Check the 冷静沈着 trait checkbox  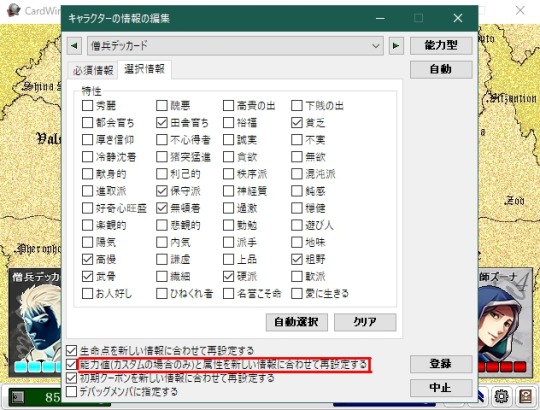click(87, 157)
